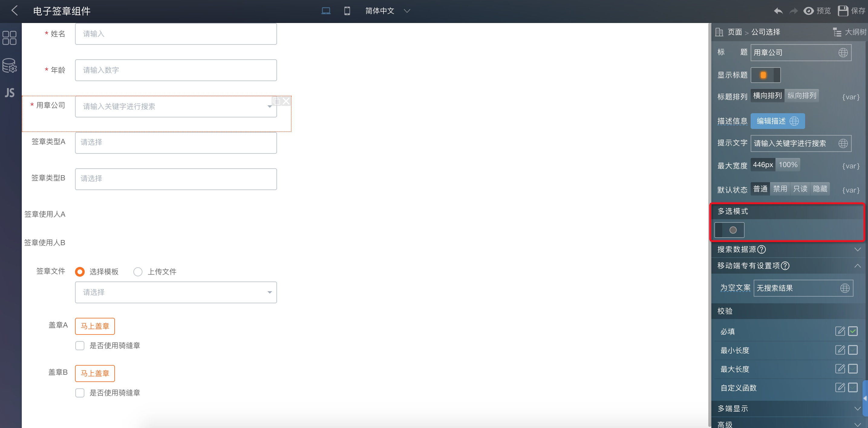This screenshot has height=428, width=868.
Task: Click the 马上盖章 button for 盖章A
Action: pos(95,326)
